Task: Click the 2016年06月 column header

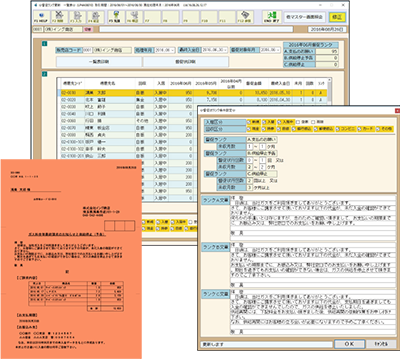Action: [x=181, y=83]
